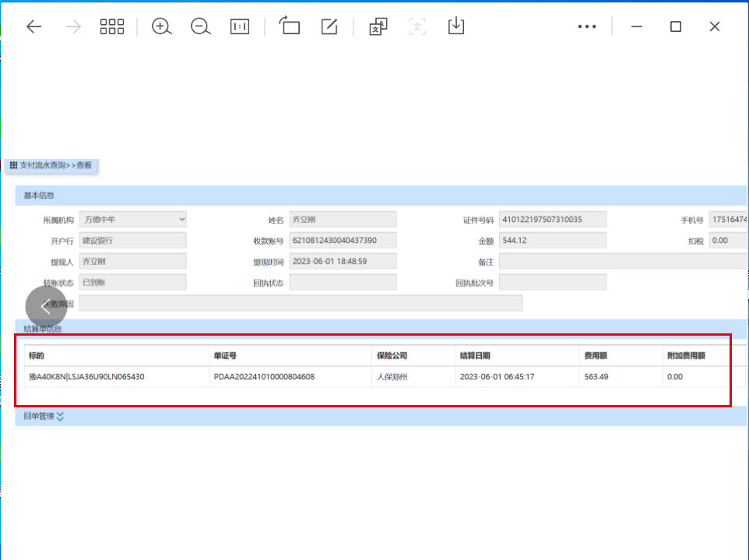749x560 pixels.
Task: Rotate the image with the rotate icon
Action: point(290,26)
